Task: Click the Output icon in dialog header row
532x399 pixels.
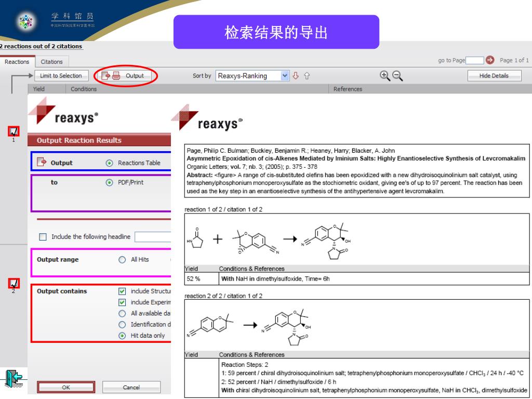Action: (x=42, y=162)
